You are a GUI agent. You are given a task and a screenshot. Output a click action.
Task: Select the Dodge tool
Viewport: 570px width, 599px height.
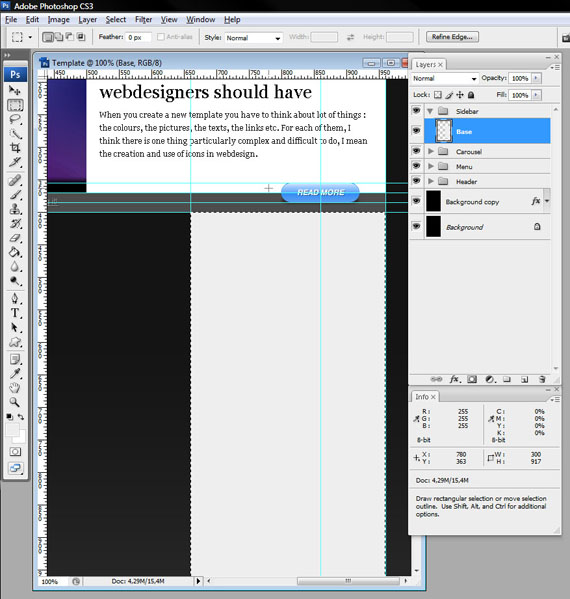point(15,281)
